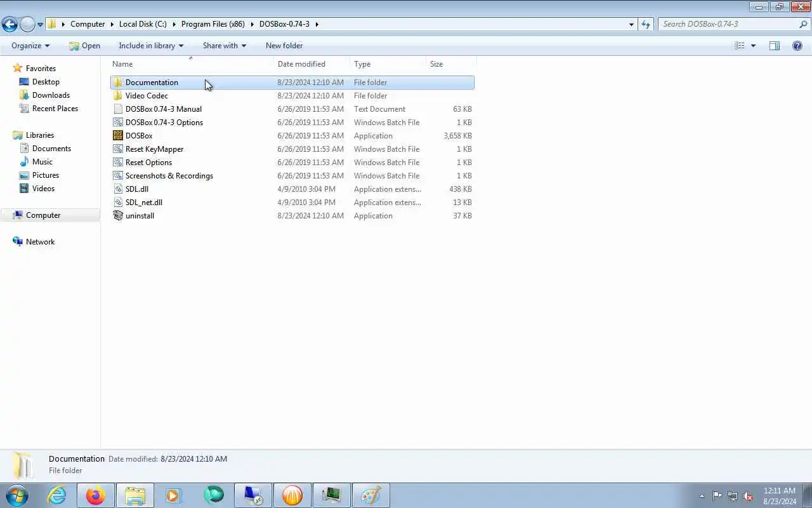Open Downloads in Favorites
Screen dimensions: 812x508
(x=51, y=95)
